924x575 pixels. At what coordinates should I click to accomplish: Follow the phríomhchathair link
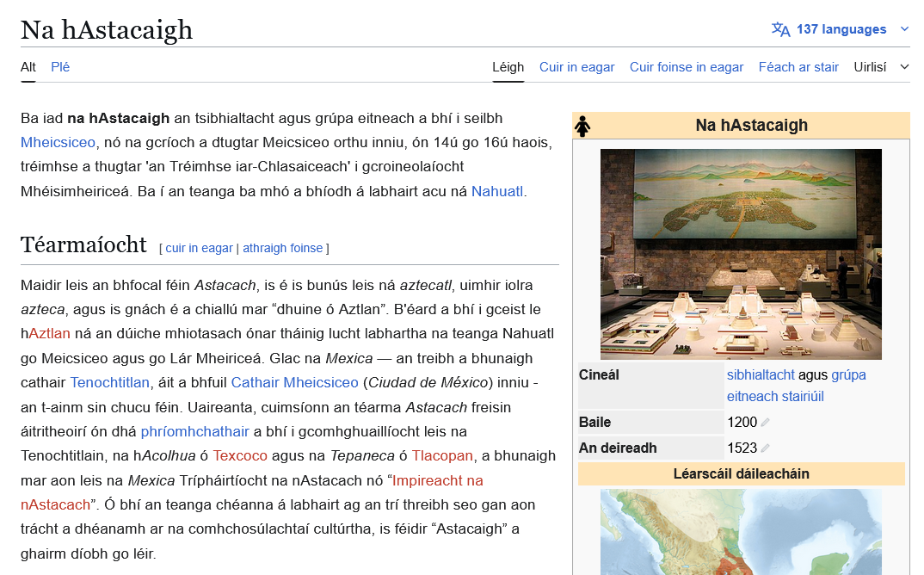pos(194,431)
